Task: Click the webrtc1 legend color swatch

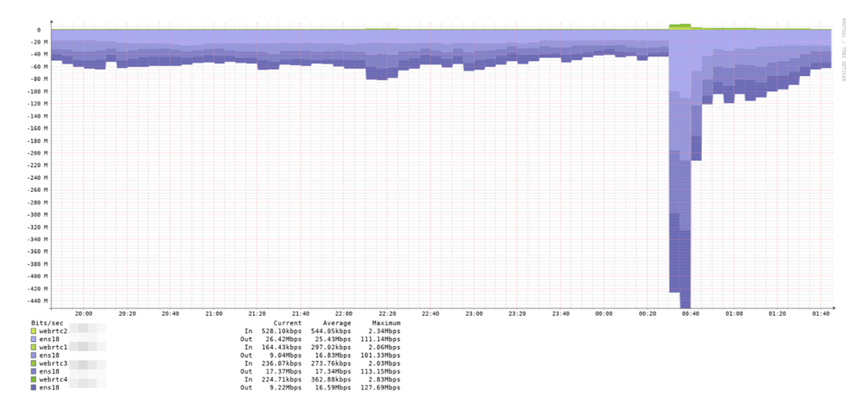Action: click(x=34, y=347)
